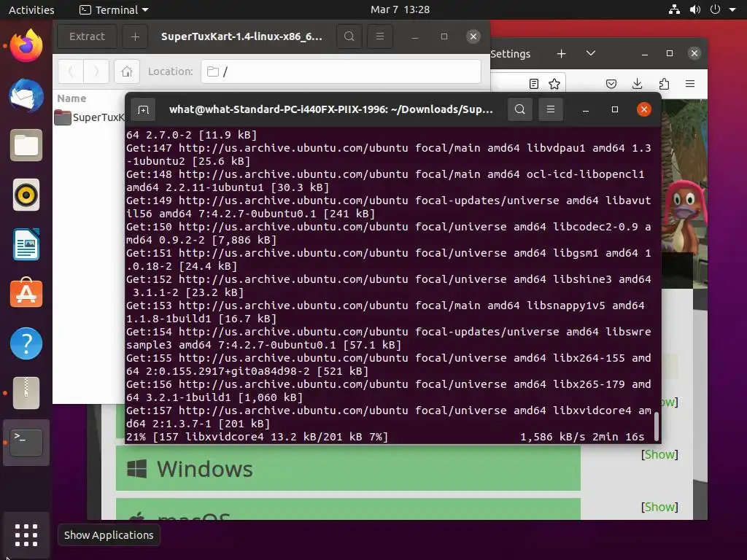Click the terminal scrollbar
747x560 pixels.
(x=657, y=427)
